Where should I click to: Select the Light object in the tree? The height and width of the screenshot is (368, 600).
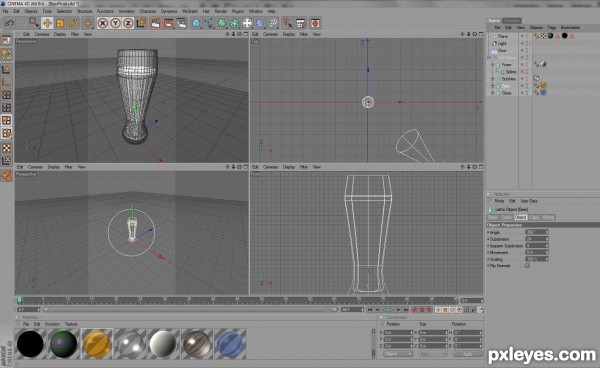pyautogui.click(x=502, y=43)
